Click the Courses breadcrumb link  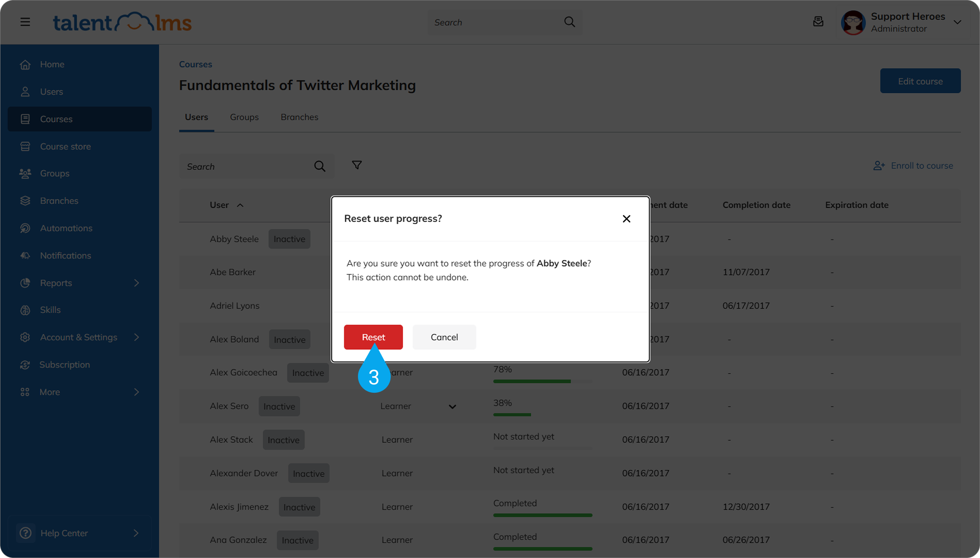tap(195, 64)
